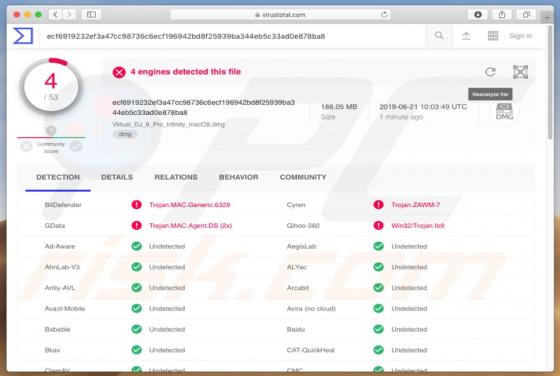The height and width of the screenshot is (376, 560).
Task: Click the community score marker icon
Action: pyautogui.click(x=51, y=130)
